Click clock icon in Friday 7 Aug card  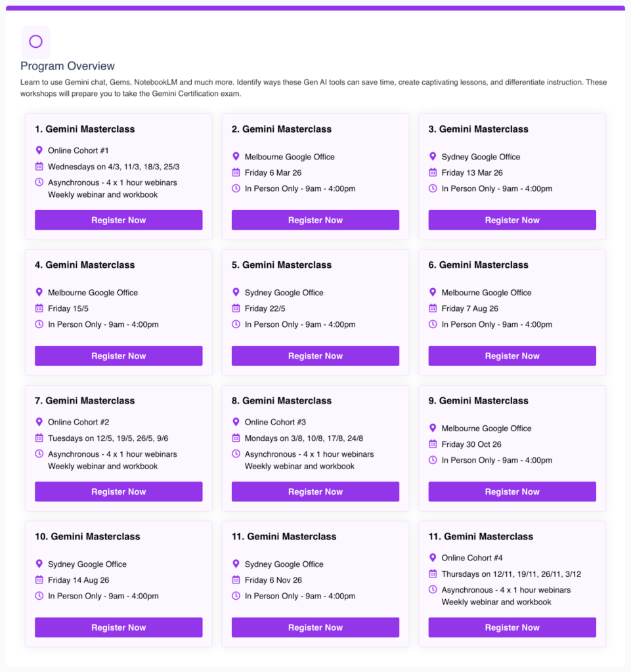pos(433,324)
